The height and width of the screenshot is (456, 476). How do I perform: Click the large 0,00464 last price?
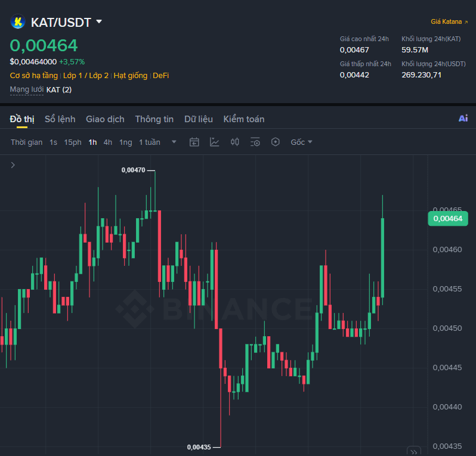tap(44, 45)
